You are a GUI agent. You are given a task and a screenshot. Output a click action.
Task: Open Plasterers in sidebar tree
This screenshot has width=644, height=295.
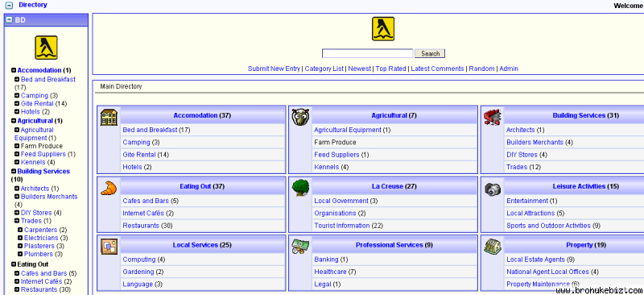tap(39, 246)
